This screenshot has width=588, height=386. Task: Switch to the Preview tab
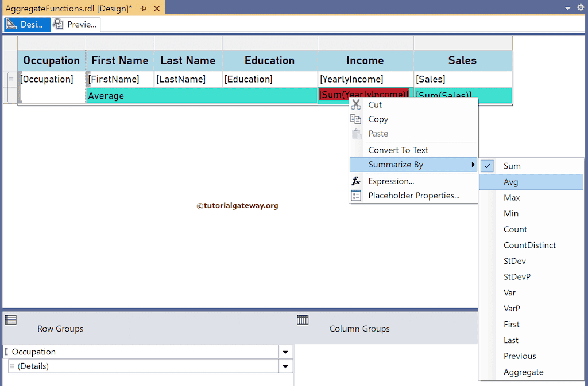tap(75, 24)
